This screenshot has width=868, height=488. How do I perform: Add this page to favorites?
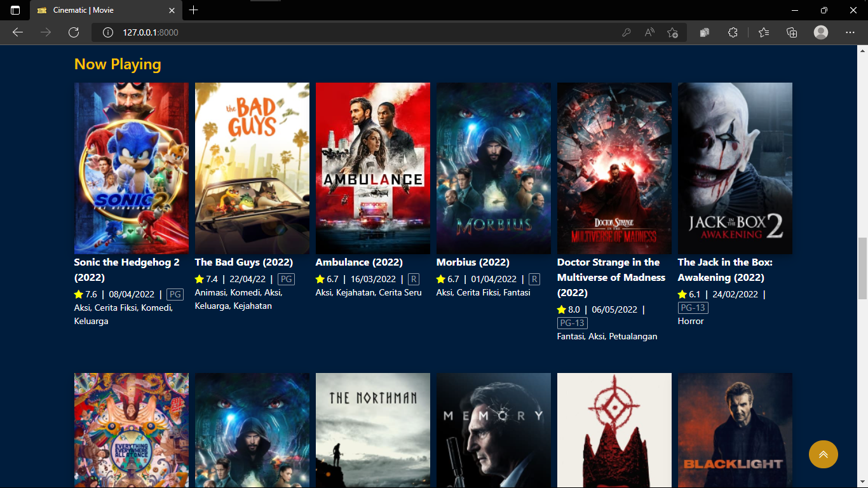tap(673, 32)
